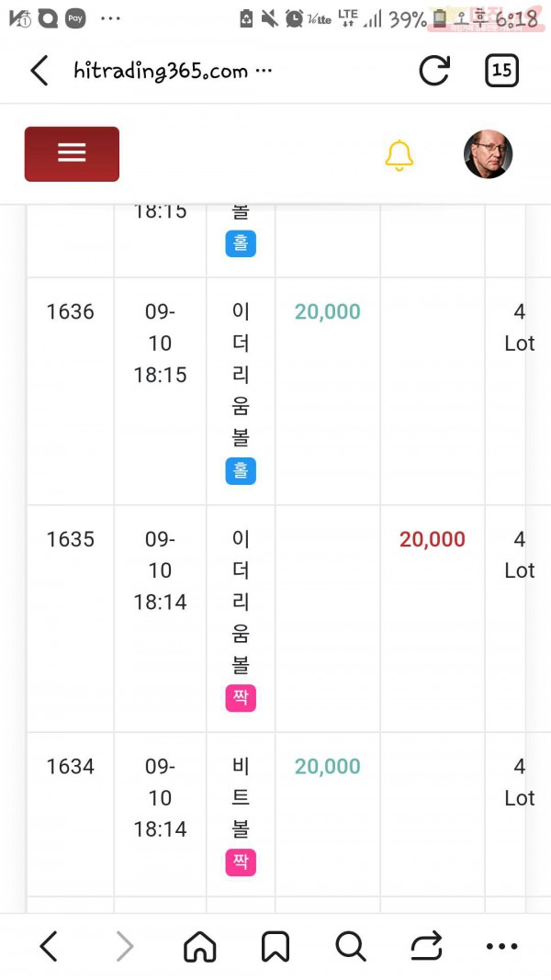Open bookmarks from bottom bar
The width and height of the screenshot is (551, 980).
click(x=275, y=947)
